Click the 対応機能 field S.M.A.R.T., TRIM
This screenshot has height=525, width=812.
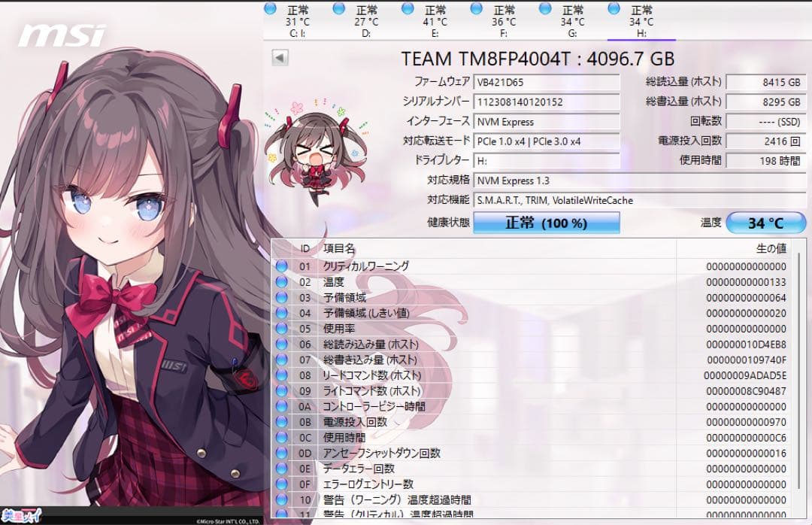click(x=640, y=200)
